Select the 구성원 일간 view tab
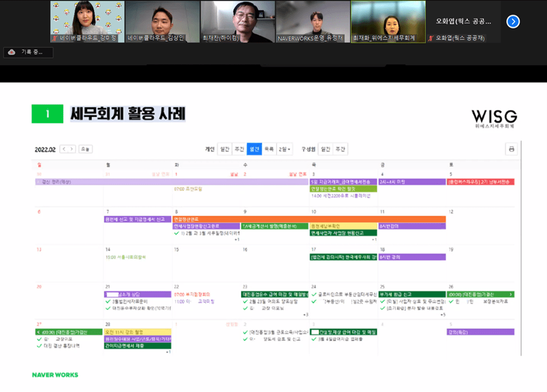This screenshot has width=547, height=392. (326, 149)
